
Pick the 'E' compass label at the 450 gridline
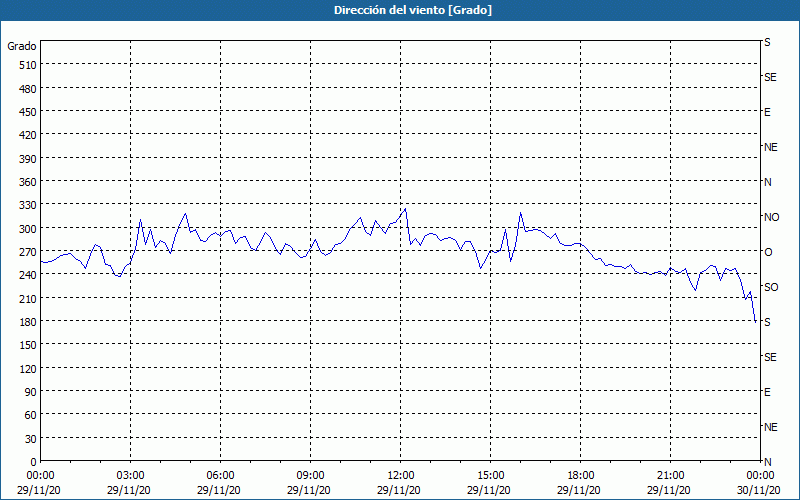pyautogui.click(x=767, y=112)
